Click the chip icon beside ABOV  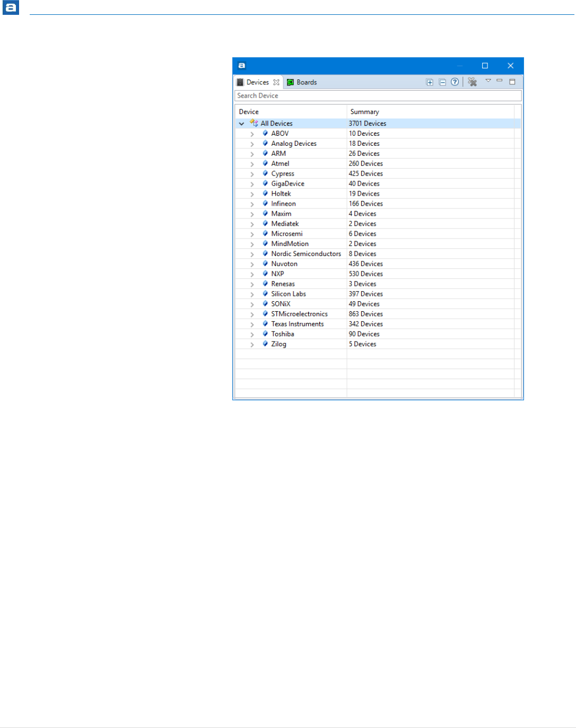pos(265,133)
